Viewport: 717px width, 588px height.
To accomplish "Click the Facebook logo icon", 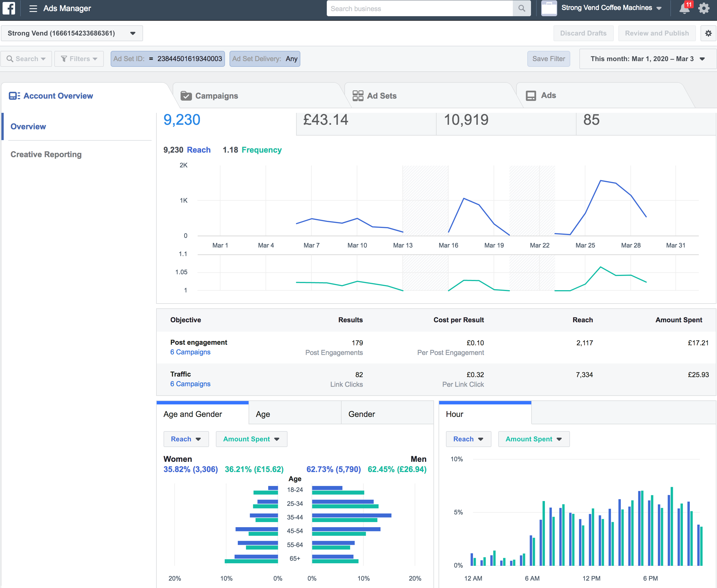I will pyautogui.click(x=9, y=8).
